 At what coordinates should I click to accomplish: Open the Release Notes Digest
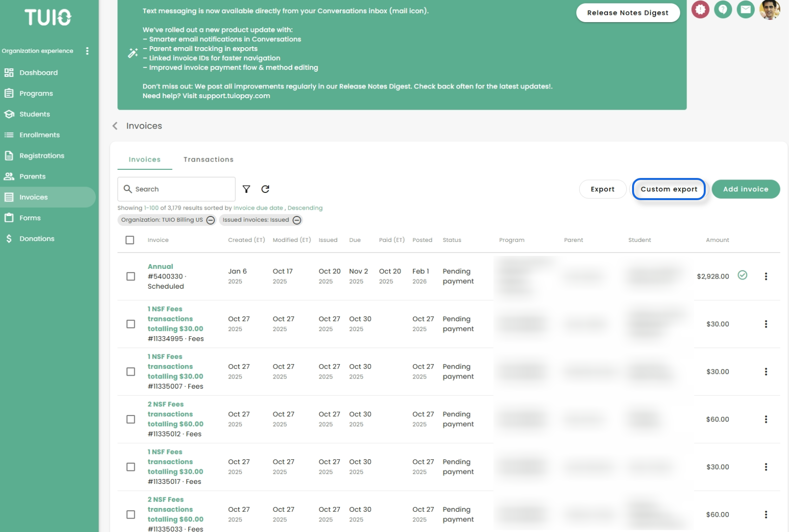627,13
